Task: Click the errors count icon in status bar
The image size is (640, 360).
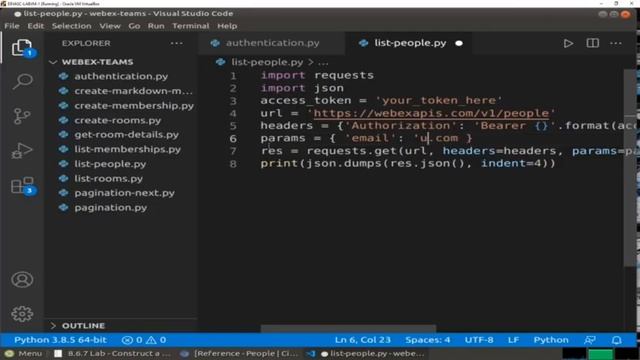Action: [x=132, y=340]
